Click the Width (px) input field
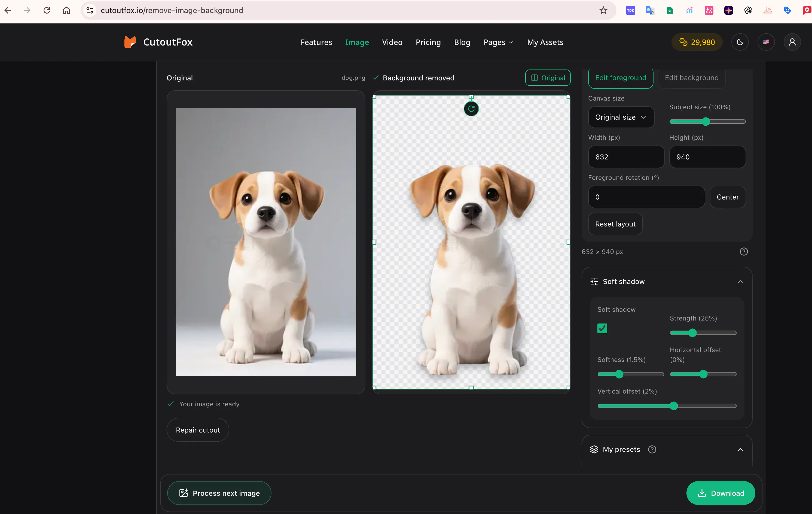This screenshot has width=812, height=514. click(626, 157)
